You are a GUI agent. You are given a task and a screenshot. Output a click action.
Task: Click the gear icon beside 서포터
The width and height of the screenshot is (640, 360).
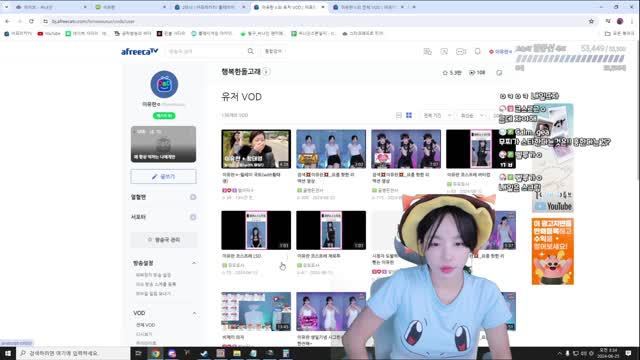pos(193,217)
